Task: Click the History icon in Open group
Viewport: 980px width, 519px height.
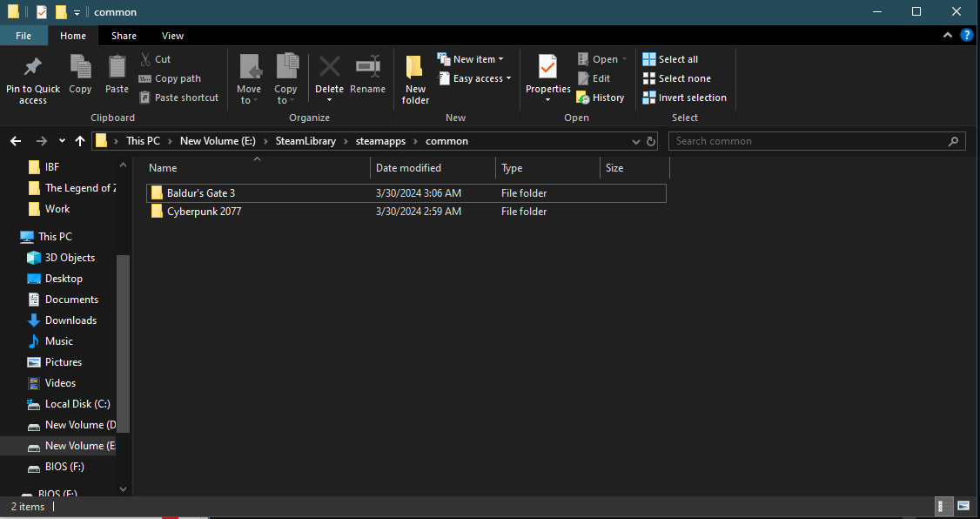Action: click(x=601, y=98)
